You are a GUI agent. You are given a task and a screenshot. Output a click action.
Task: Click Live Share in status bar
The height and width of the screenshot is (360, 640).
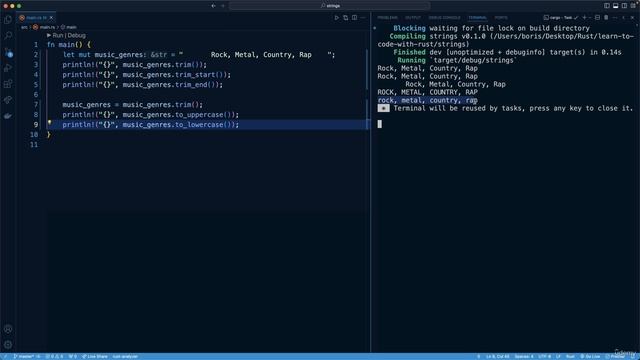(x=95, y=356)
